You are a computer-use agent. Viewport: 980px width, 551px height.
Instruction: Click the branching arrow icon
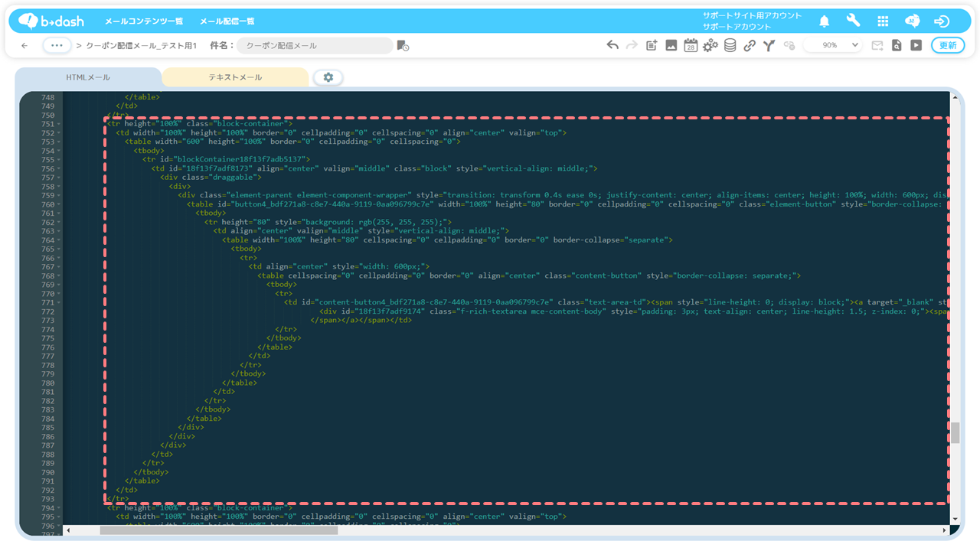769,45
